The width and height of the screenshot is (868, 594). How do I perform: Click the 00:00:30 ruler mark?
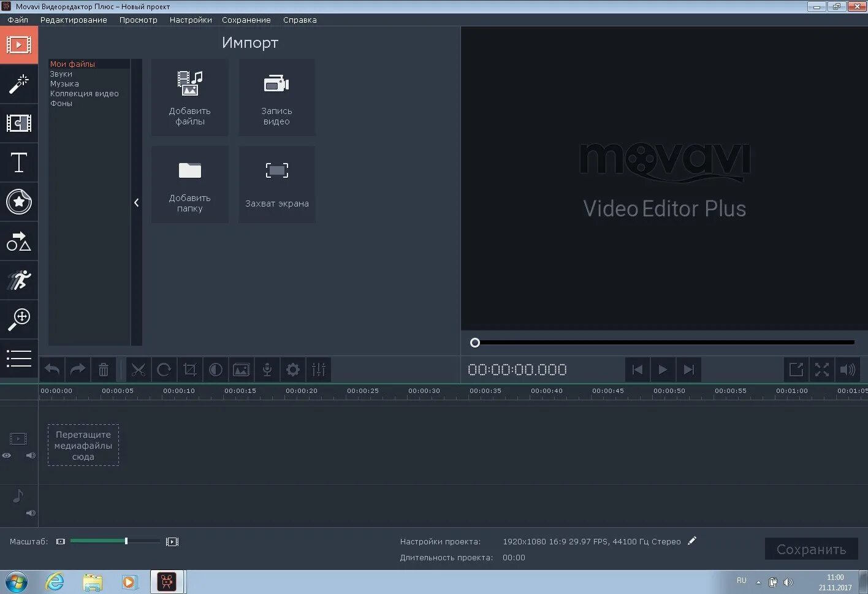click(x=424, y=390)
